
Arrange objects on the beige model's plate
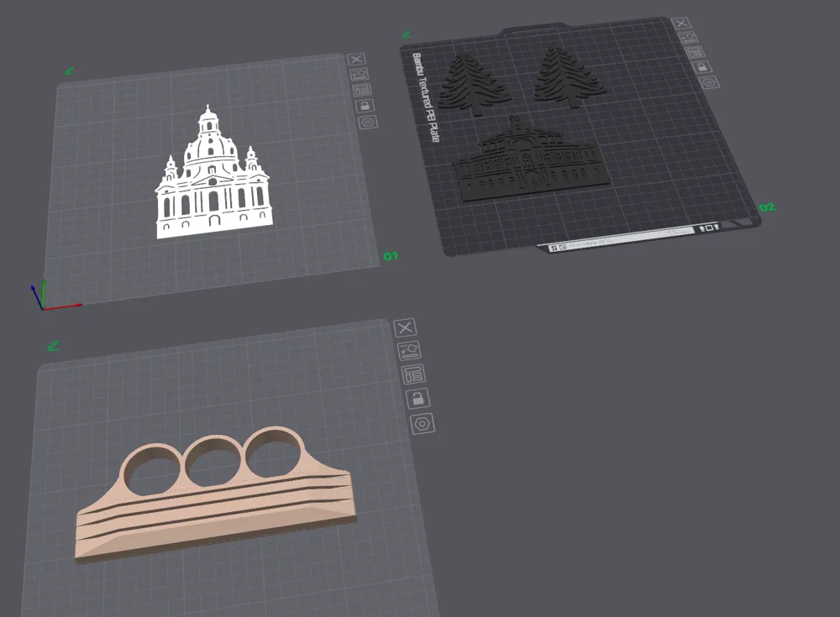[x=413, y=374]
